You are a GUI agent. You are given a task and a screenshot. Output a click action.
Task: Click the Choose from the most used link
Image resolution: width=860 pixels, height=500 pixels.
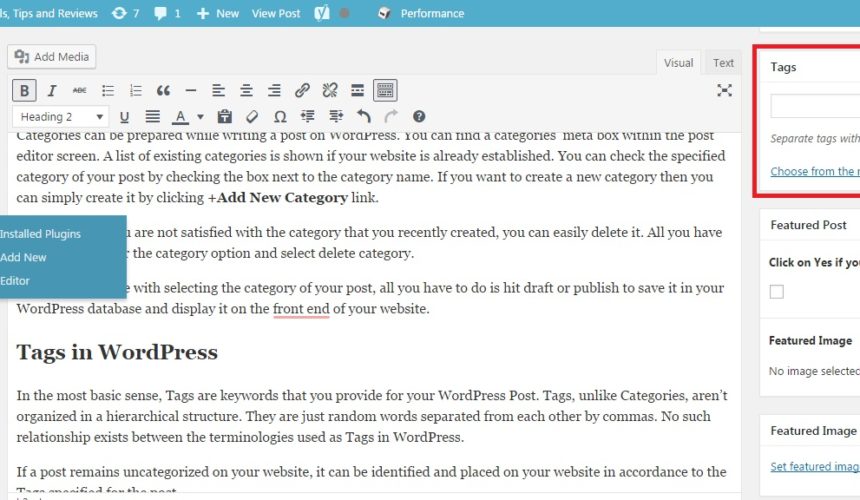[815, 172]
